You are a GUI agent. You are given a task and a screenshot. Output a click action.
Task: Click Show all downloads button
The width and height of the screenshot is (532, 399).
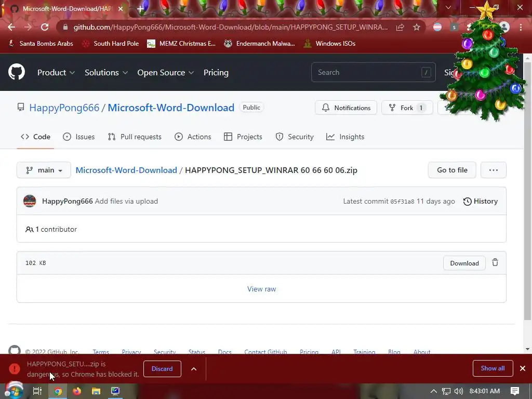(493, 368)
